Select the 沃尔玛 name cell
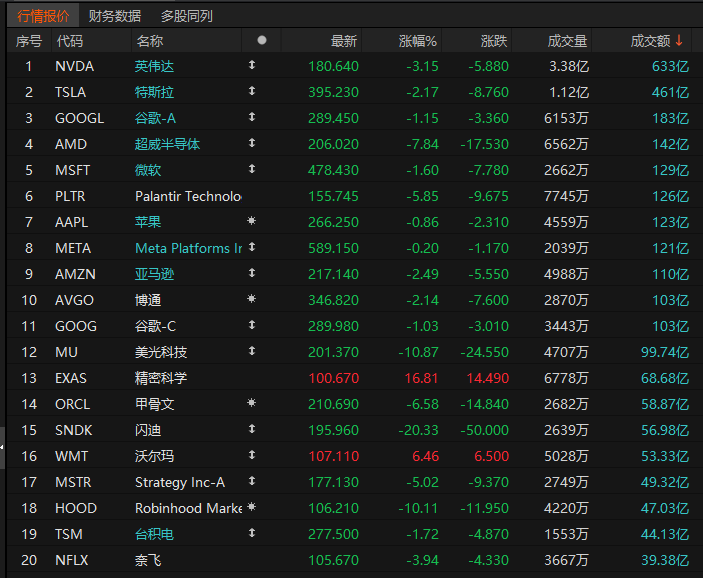This screenshot has width=703, height=578. (x=154, y=456)
